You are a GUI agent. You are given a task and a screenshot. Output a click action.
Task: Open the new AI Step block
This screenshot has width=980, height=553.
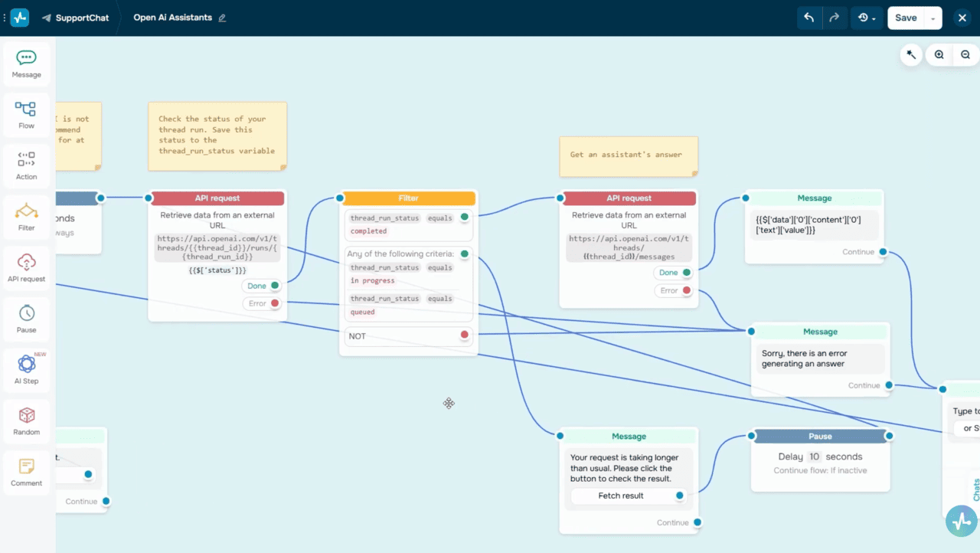tap(26, 370)
